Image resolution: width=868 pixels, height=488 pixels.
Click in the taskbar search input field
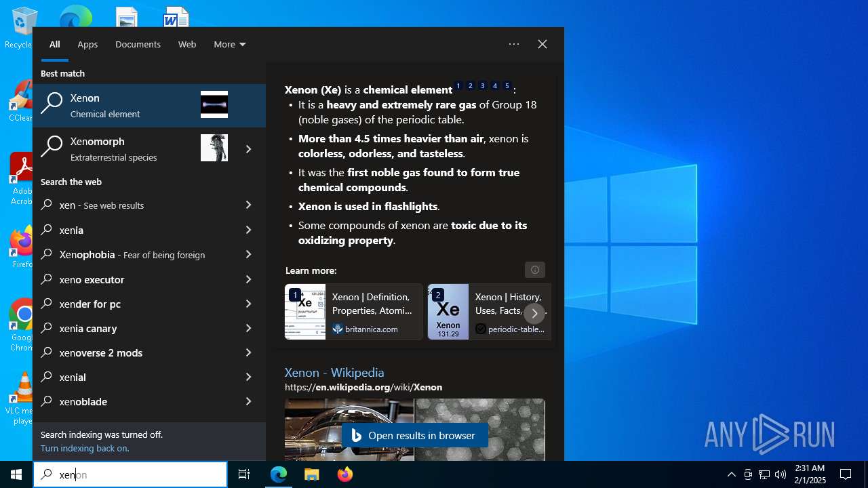tap(130, 474)
